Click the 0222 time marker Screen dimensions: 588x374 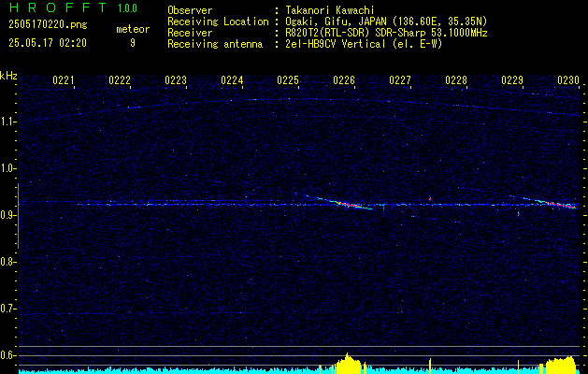pyautogui.click(x=120, y=80)
